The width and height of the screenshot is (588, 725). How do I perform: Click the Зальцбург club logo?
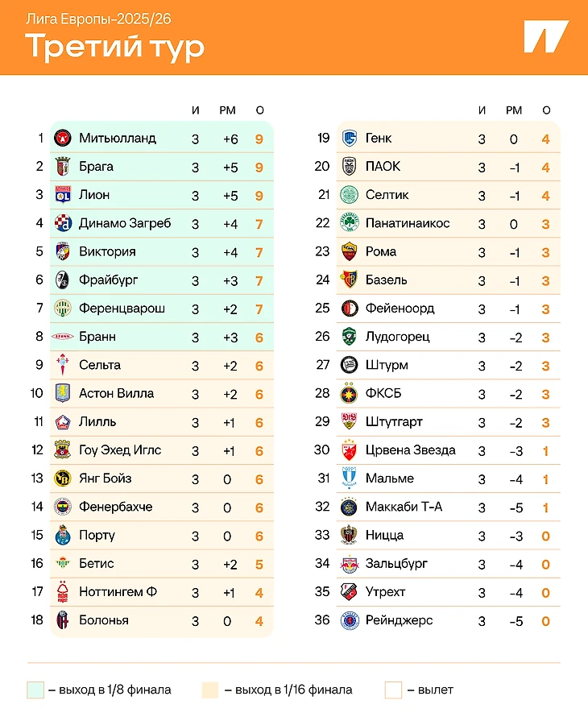(x=350, y=564)
